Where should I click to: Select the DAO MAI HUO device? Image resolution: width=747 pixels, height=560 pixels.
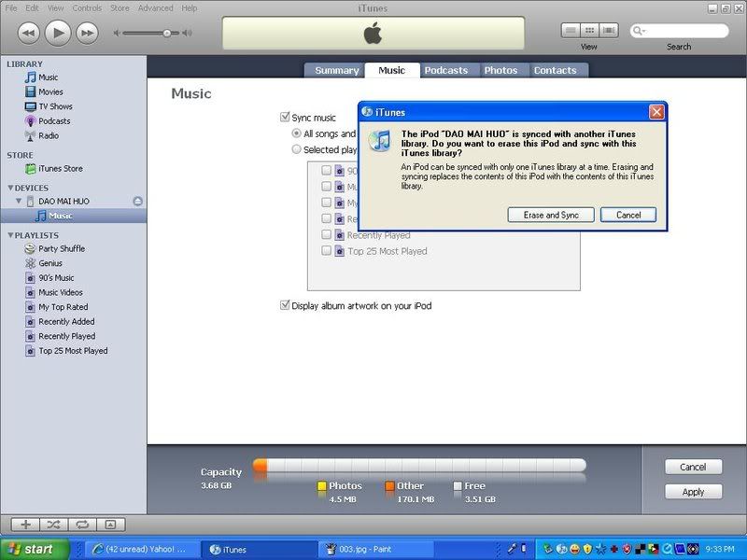pos(63,202)
